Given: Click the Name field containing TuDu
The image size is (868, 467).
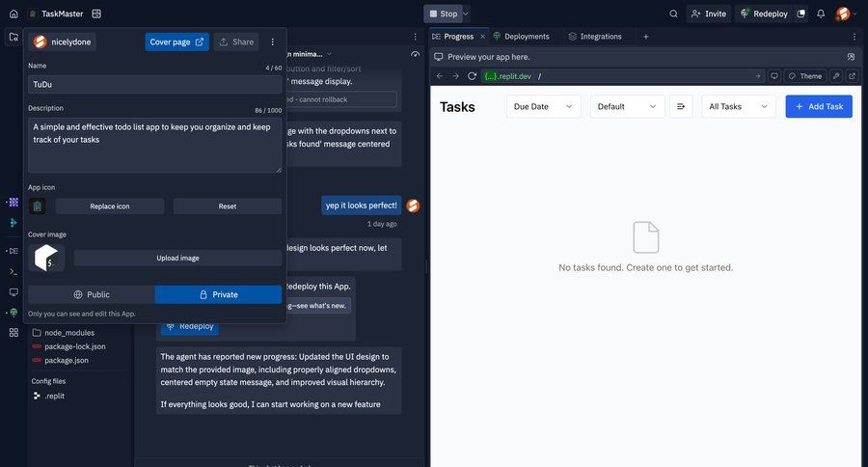Looking at the screenshot, I should pos(155,84).
